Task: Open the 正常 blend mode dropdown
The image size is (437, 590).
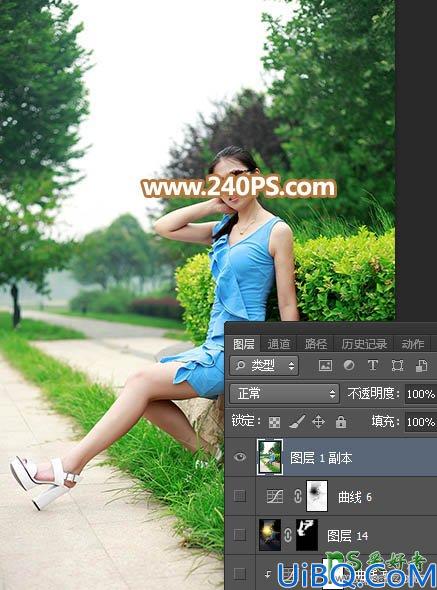Action: click(284, 394)
